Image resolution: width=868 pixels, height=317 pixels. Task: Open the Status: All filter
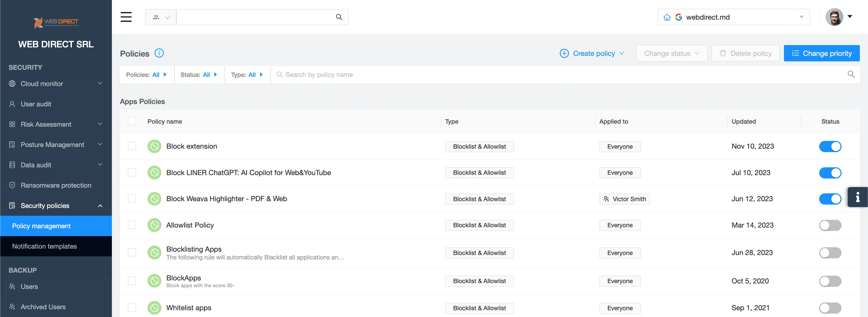click(x=199, y=75)
